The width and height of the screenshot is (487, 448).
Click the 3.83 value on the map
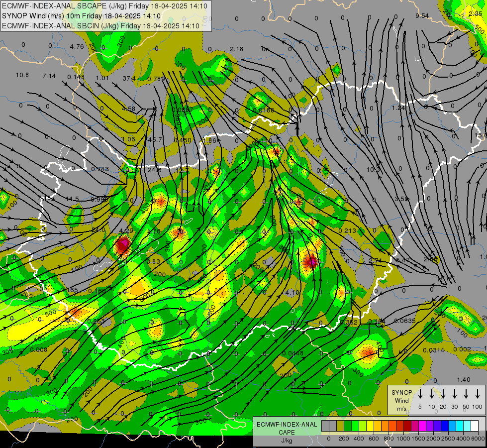click(x=153, y=261)
